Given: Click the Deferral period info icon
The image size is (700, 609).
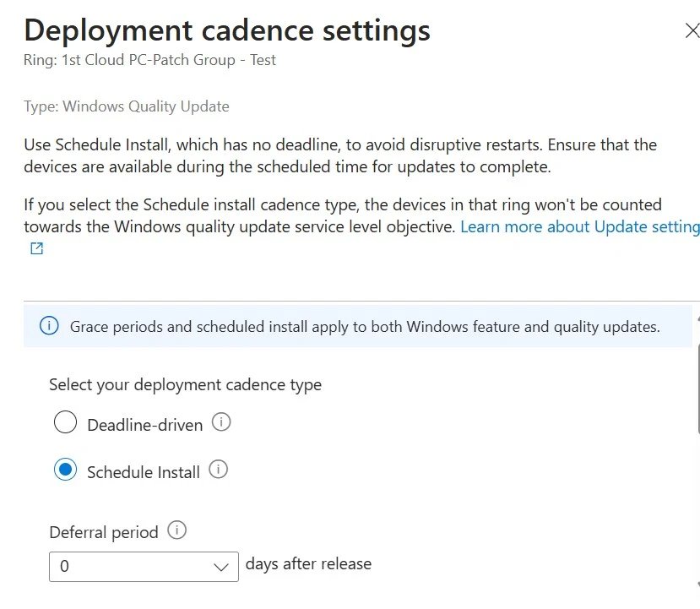Looking at the screenshot, I should click(176, 530).
